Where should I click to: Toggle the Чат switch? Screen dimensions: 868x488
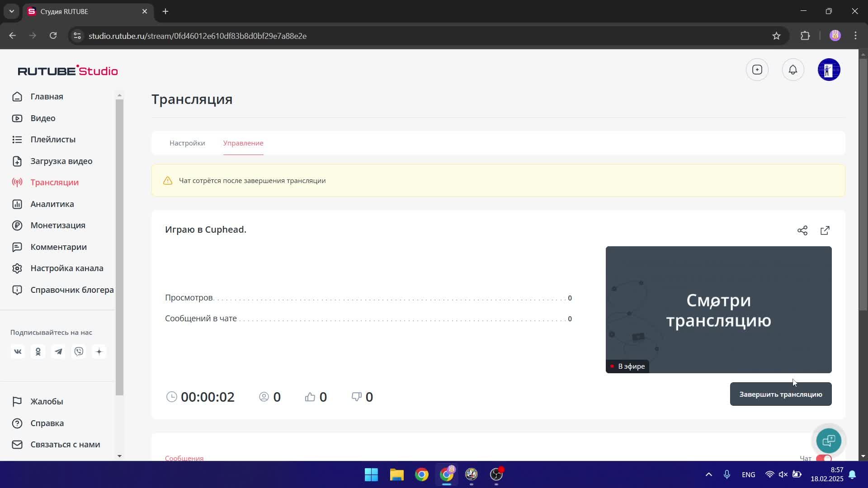click(824, 458)
